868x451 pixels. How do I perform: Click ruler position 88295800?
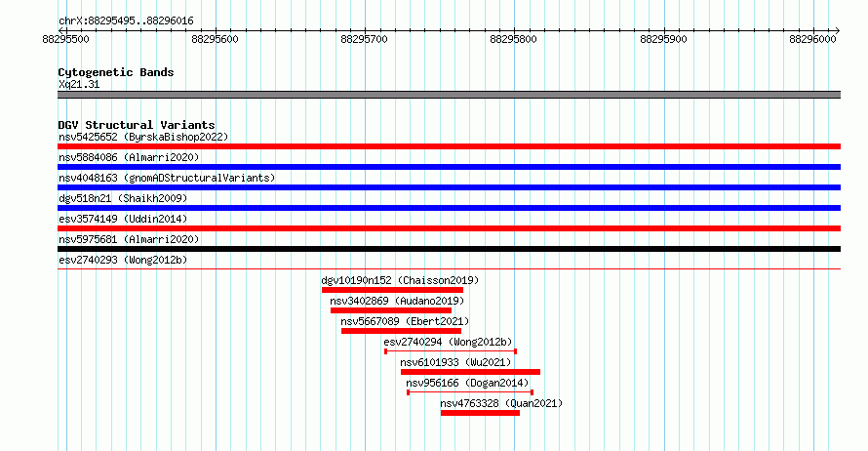click(513, 39)
